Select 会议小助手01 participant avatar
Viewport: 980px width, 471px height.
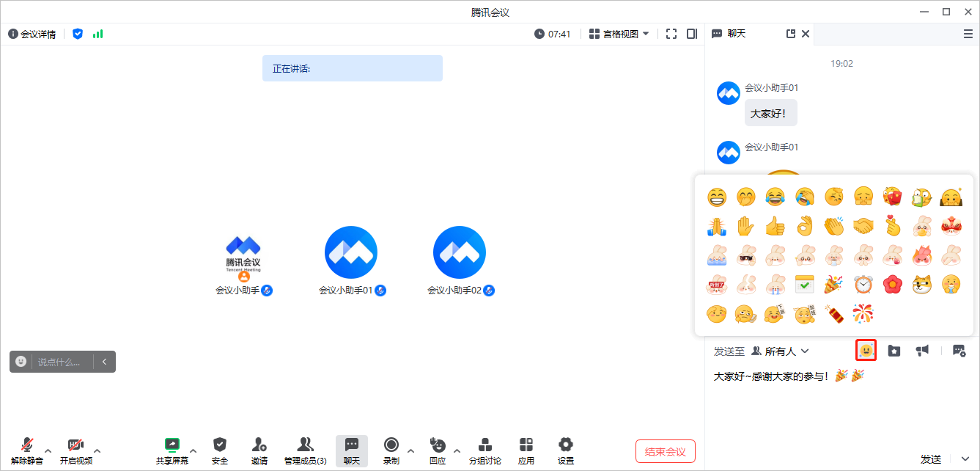pos(351,252)
